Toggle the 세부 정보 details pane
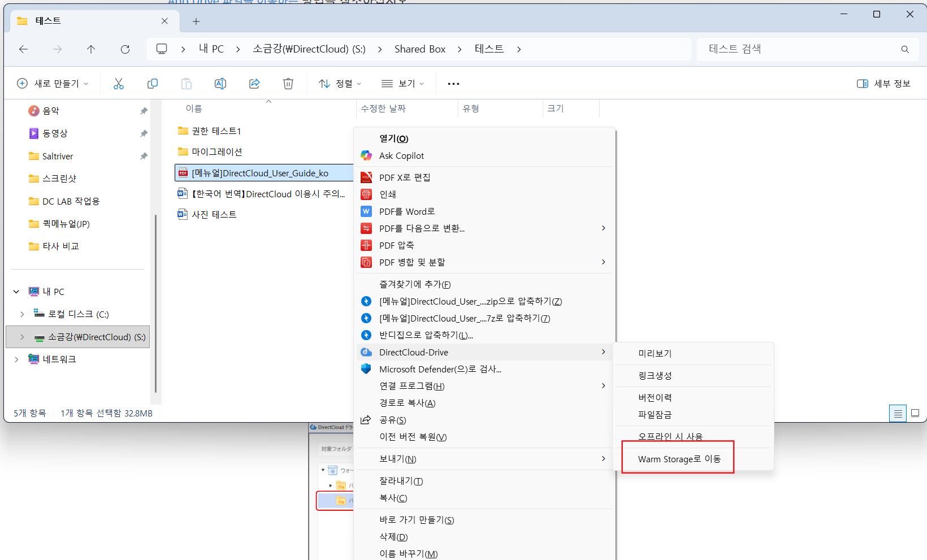The image size is (927, 560). (883, 84)
